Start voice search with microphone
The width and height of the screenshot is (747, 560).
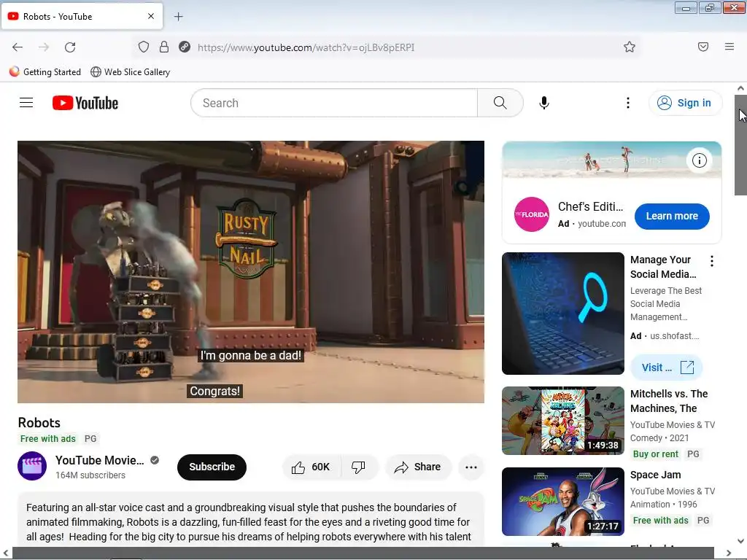(x=544, y=103)
